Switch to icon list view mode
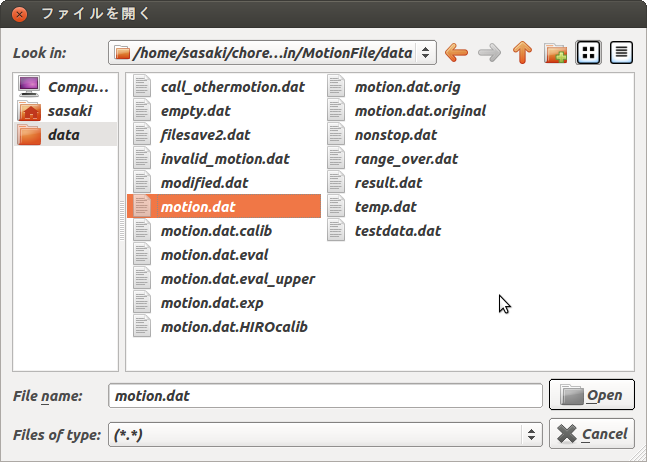Screen dimensions: 647x462 [588, 52]
